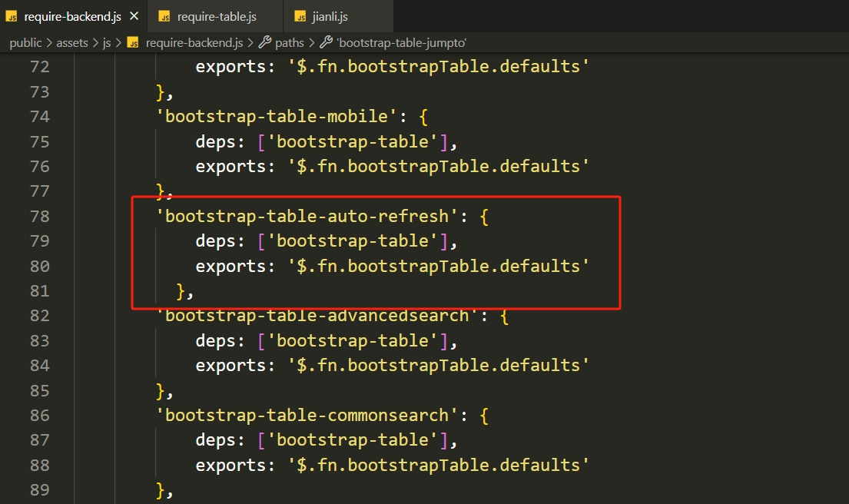Click the wrench icon beside paths breadcrumb
Viewport: 849px width, 504px height.
(x=265, y=41)
